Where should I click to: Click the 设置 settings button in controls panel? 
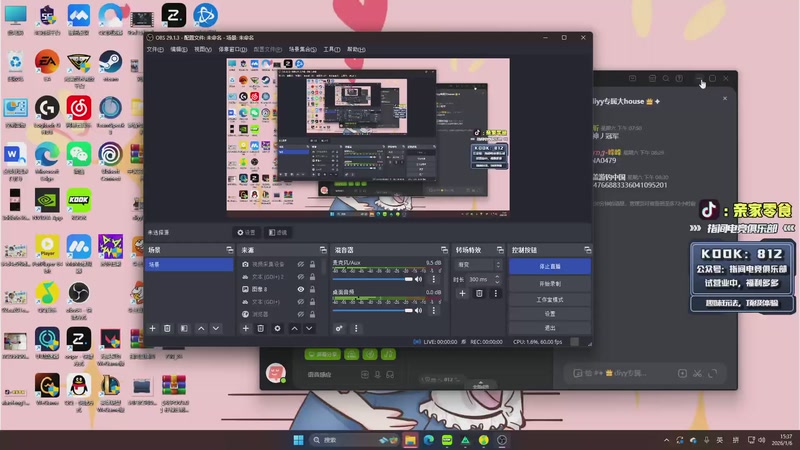point(549,314)
